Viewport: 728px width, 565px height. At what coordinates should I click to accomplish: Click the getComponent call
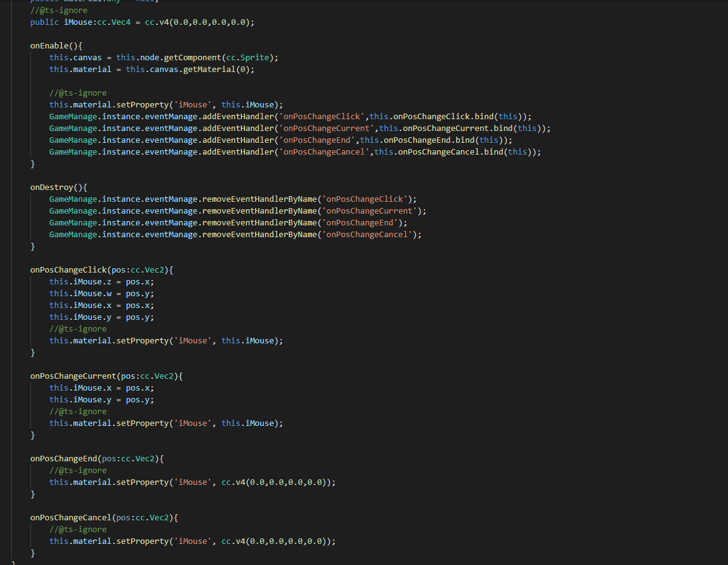183,58
